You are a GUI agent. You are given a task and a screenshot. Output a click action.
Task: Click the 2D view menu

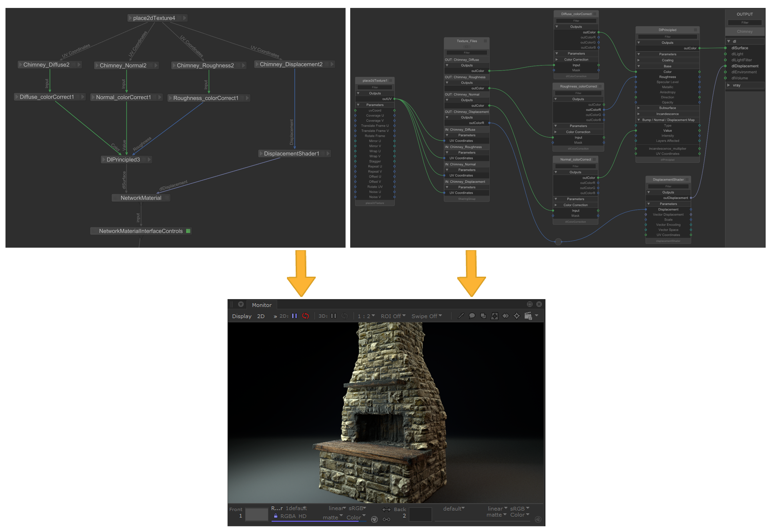[261, 316]
